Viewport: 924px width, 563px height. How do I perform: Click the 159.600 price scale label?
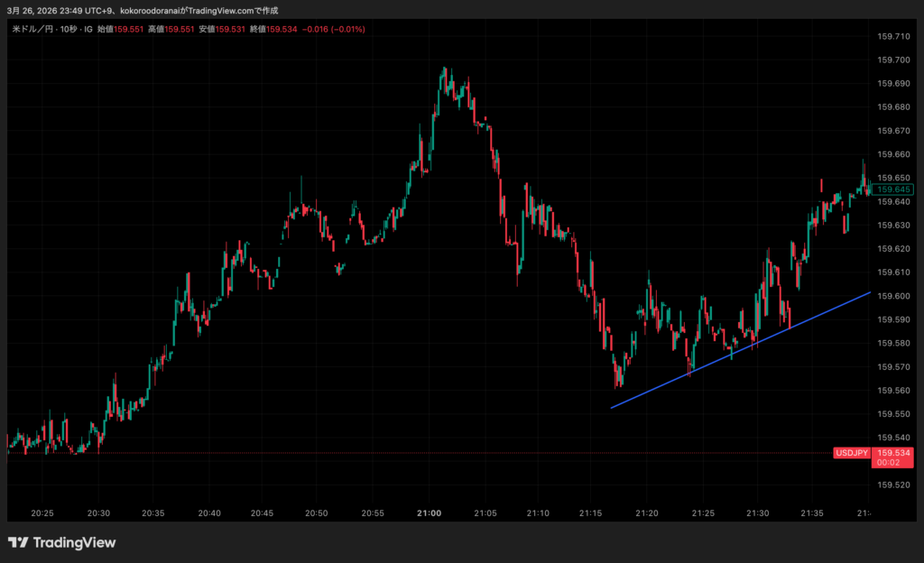[x=893, y=296]
